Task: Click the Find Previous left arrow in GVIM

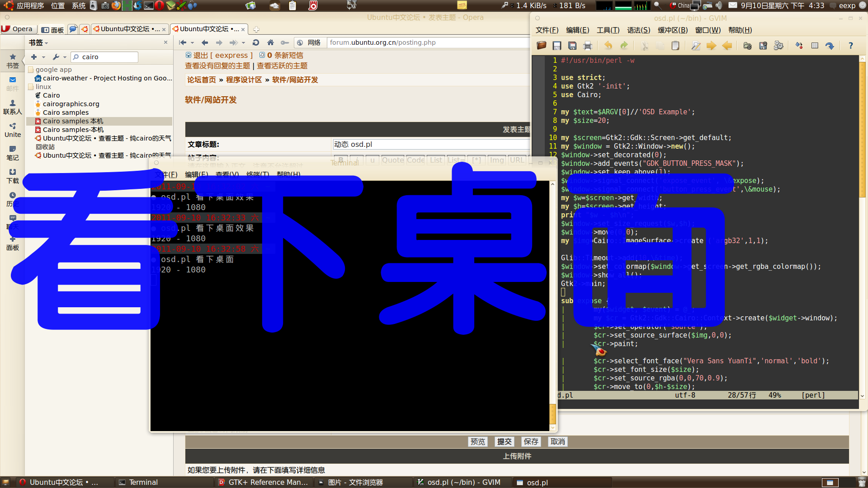Action: coord(727,46)
